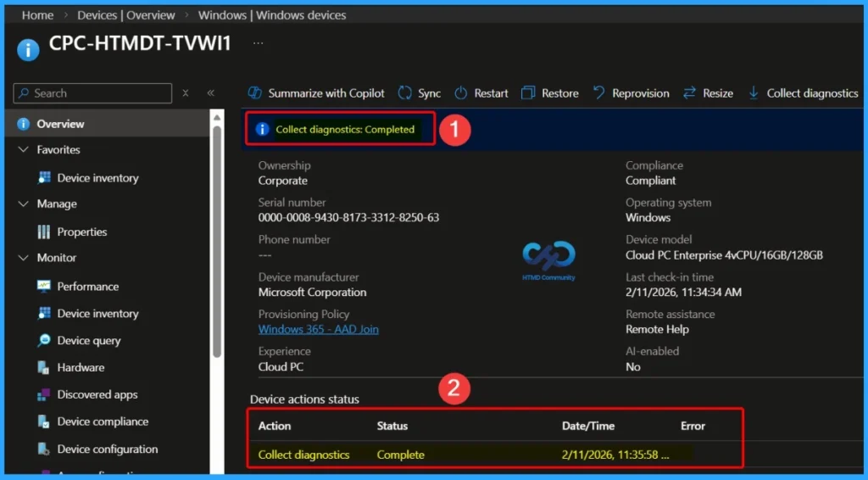Image resolution: width=868 pixels, height=480 pixels.
Task: Click the Hardware icon in sidebar
Action: coord(44,367)
